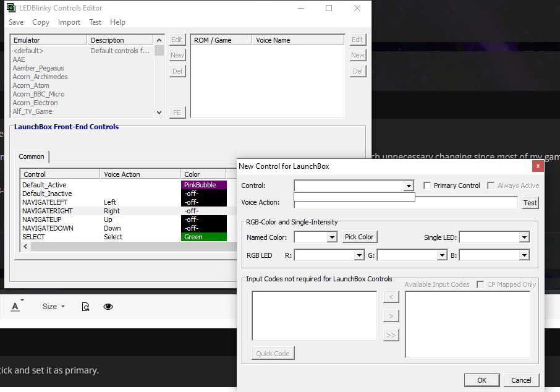Click New button beside the Emulator list
Image resolution: width=560 pixels, height=392 pixels.
coord(177,56)
